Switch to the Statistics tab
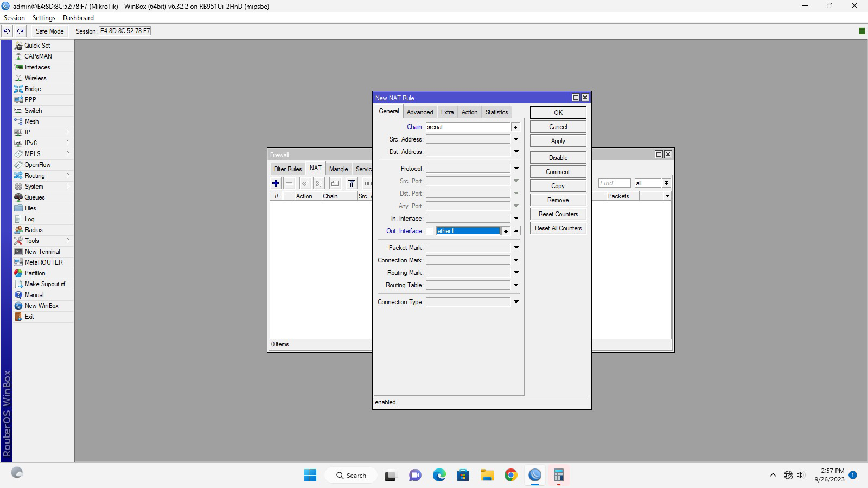This screenshot has height=488, width=868. tap(496, 112)
